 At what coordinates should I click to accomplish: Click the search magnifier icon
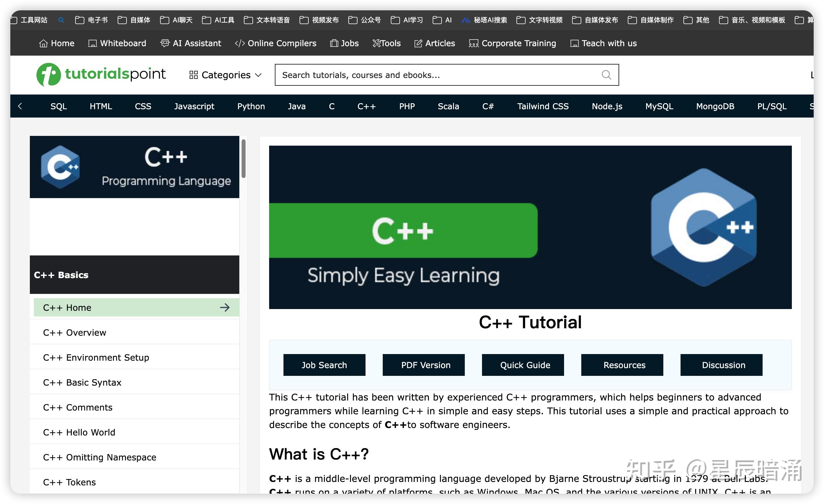(x=606, y=75)
